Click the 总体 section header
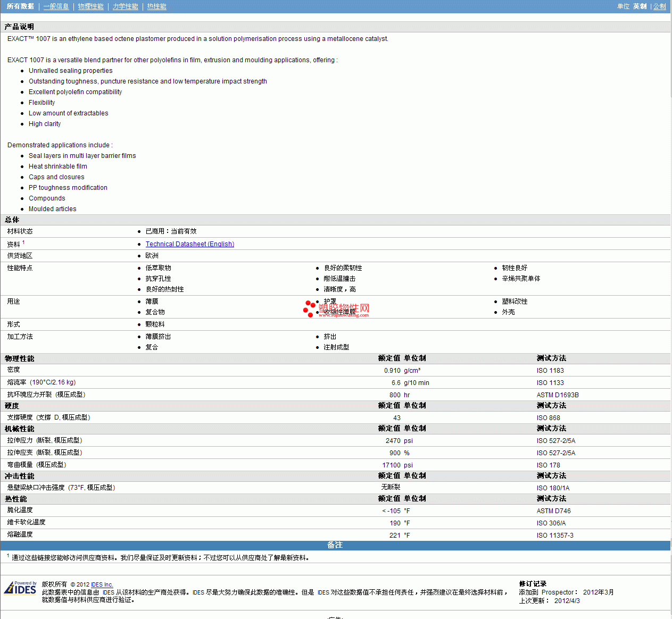This screenshot has height=619, width=672. tap(12, 220)
